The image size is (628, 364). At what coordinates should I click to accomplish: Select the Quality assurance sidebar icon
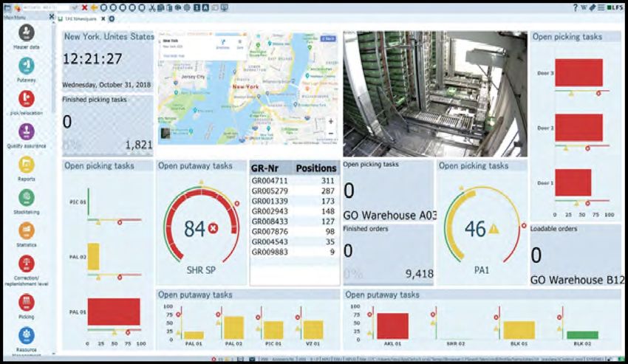coord(27,131)
